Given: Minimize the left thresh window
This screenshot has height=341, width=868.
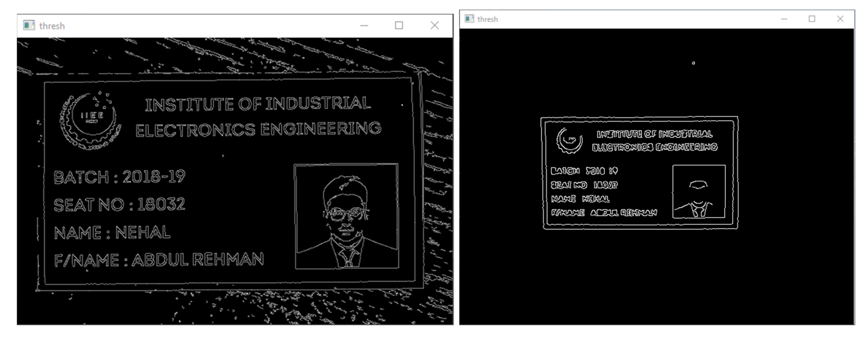Looking at the screenshot, I should [364, 26].
